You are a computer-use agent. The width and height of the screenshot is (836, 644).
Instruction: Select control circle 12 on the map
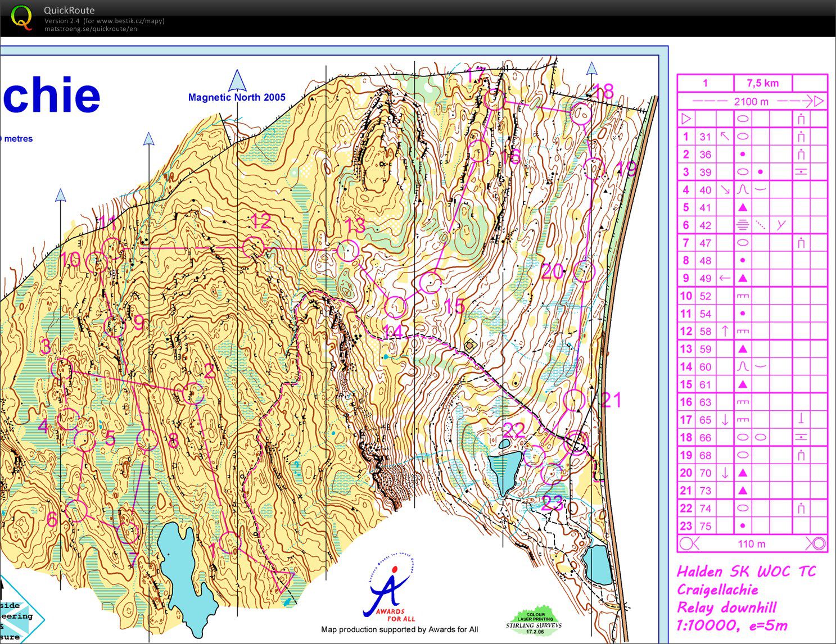point(253,247)
